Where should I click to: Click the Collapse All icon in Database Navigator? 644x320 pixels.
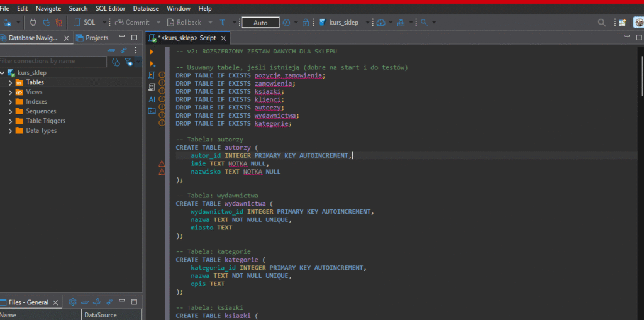[x=111, y=50]
